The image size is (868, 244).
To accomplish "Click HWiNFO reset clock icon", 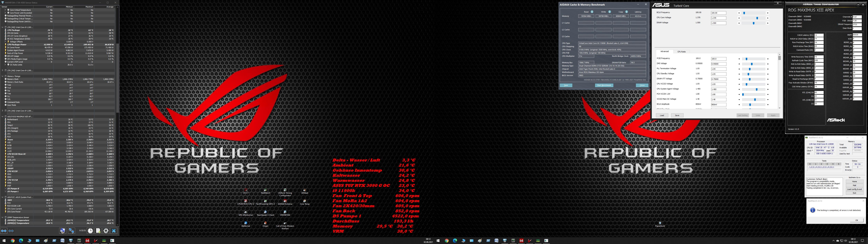I will coord(90,231).
